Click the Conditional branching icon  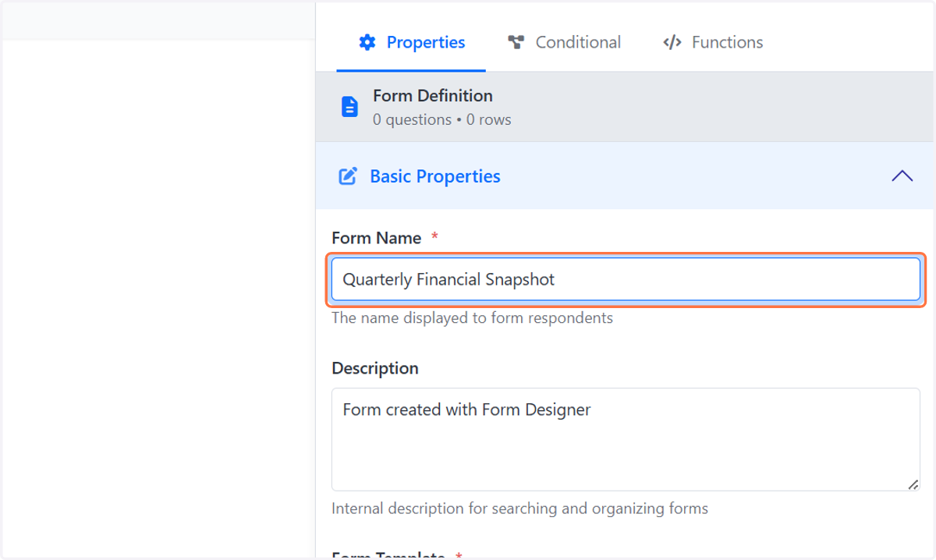(x=516, y=42)
